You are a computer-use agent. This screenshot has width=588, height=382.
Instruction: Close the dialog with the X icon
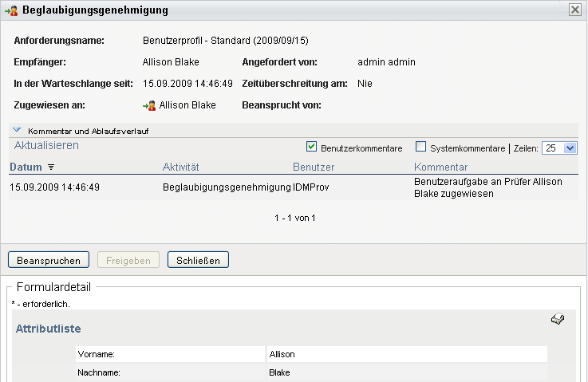[x=574, y=10]
